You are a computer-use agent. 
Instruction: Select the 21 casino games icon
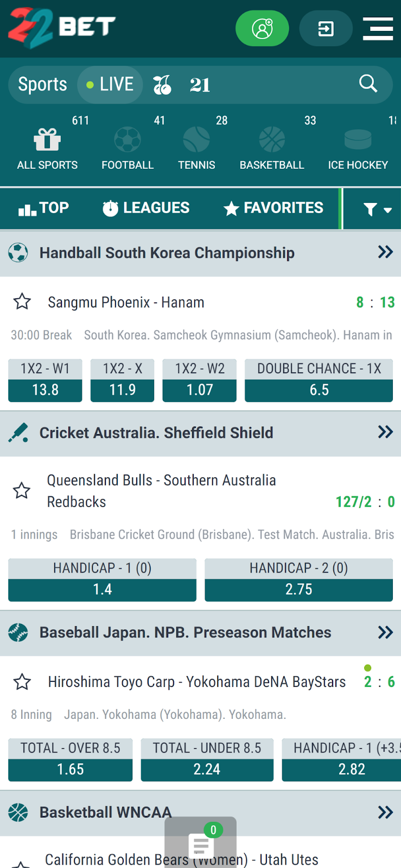pos(200,85)
